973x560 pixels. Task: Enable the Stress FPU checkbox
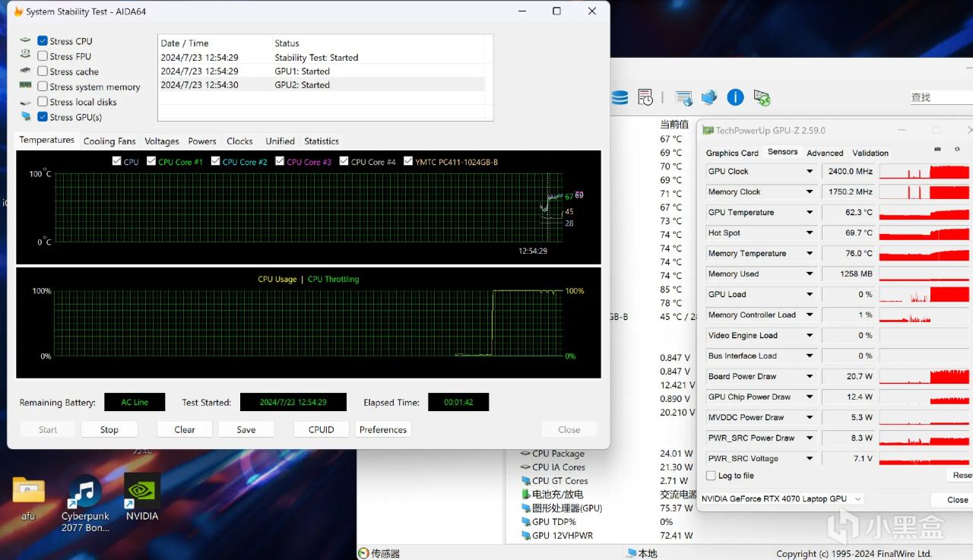(x=43, y=56)
